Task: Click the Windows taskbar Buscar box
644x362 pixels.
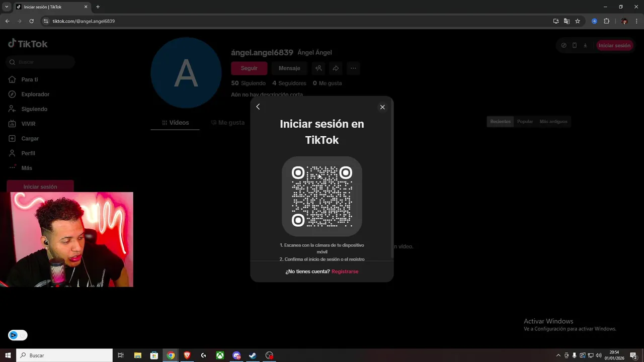Action: [x=64, y=355]
